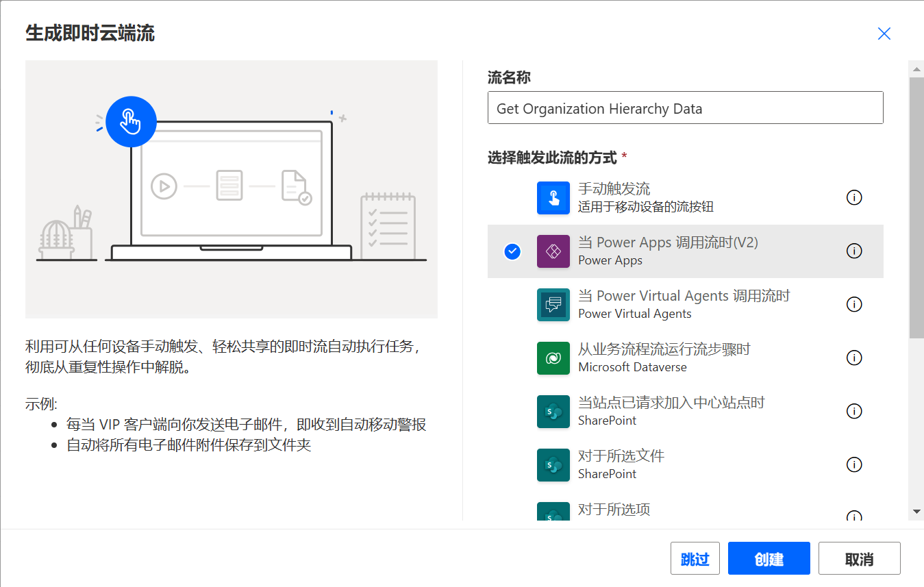
Task: Click the 创建 button
Action: [x=769, y=558]
